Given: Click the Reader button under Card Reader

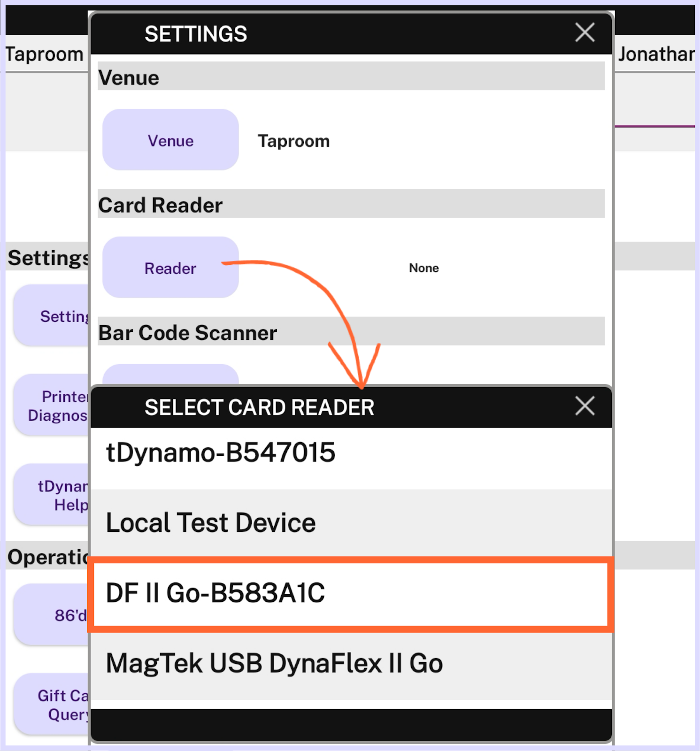Looking at the screenshot, I should point(170,268).
